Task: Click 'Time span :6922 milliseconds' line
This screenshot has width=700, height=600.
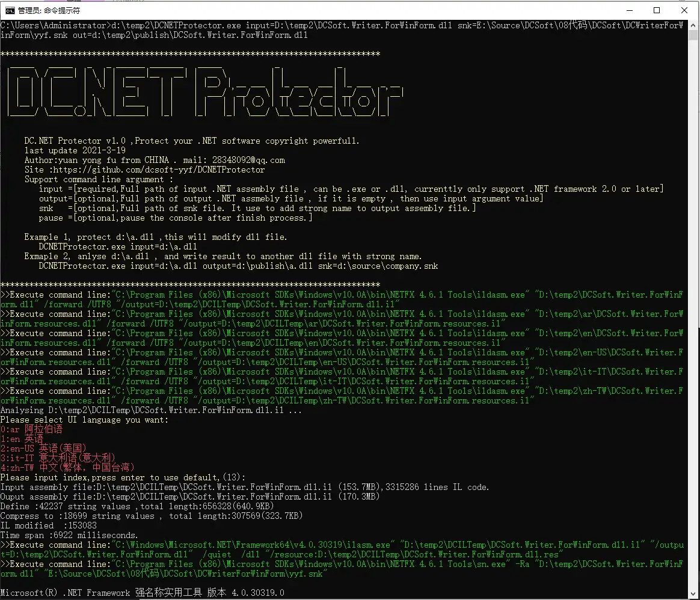Action: 69,535
